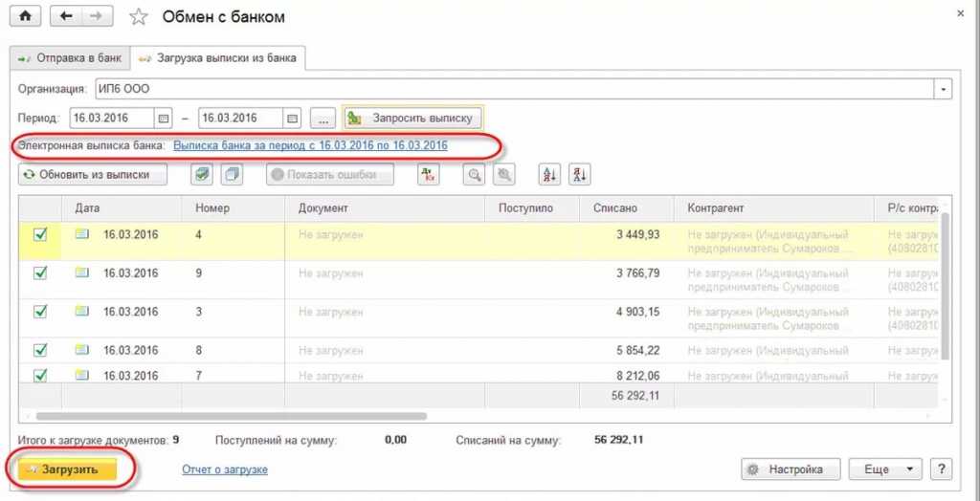Click the check all rows icon

click(x=202, y=175)
